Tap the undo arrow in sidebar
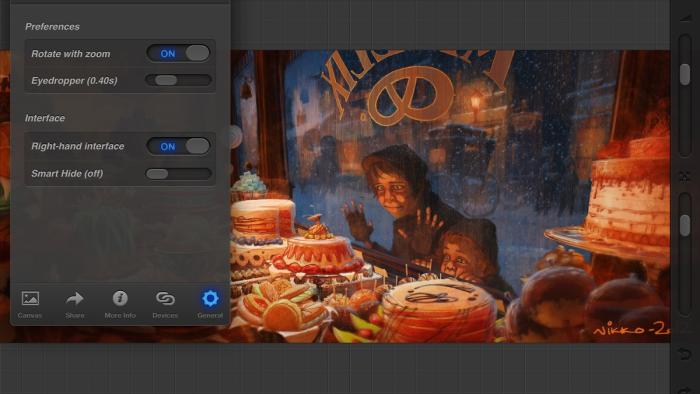 685,354
